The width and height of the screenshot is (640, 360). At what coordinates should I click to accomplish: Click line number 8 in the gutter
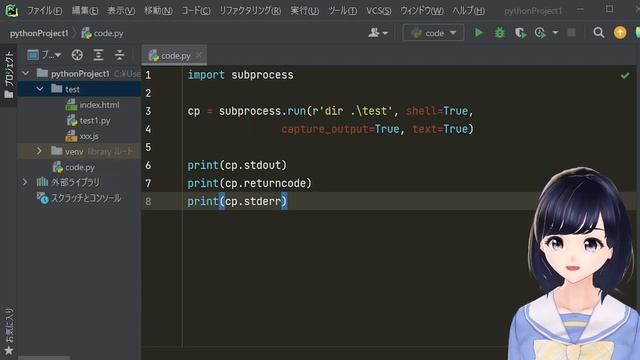pyautogui.click(x=148, y=201)
